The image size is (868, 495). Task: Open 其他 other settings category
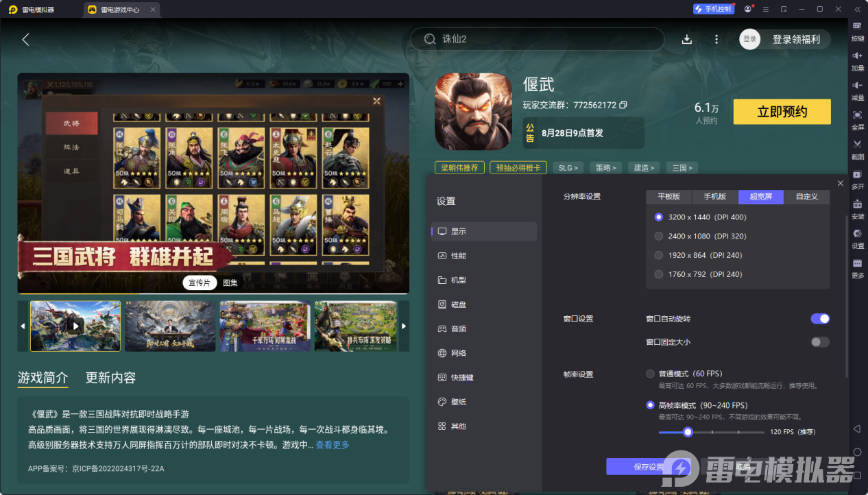tap(484, 426)
